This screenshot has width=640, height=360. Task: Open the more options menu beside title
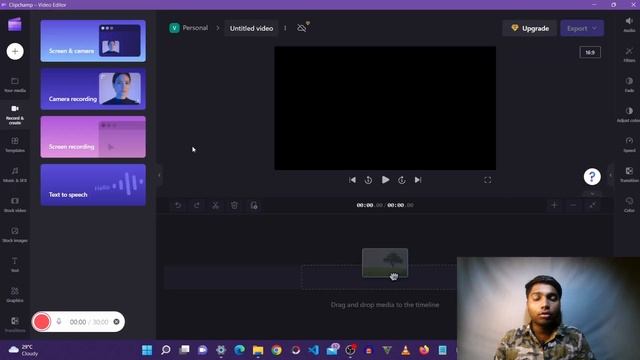click(x=285, y=28)
